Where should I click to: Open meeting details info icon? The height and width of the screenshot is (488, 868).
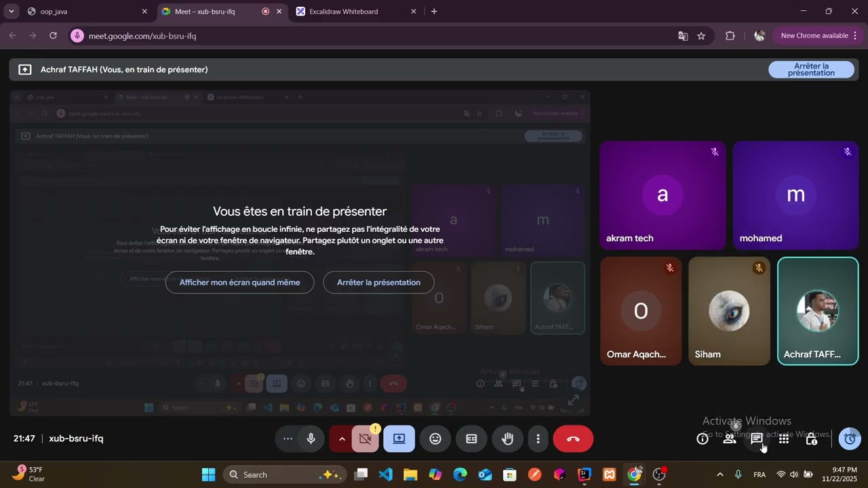coord(703,439)
